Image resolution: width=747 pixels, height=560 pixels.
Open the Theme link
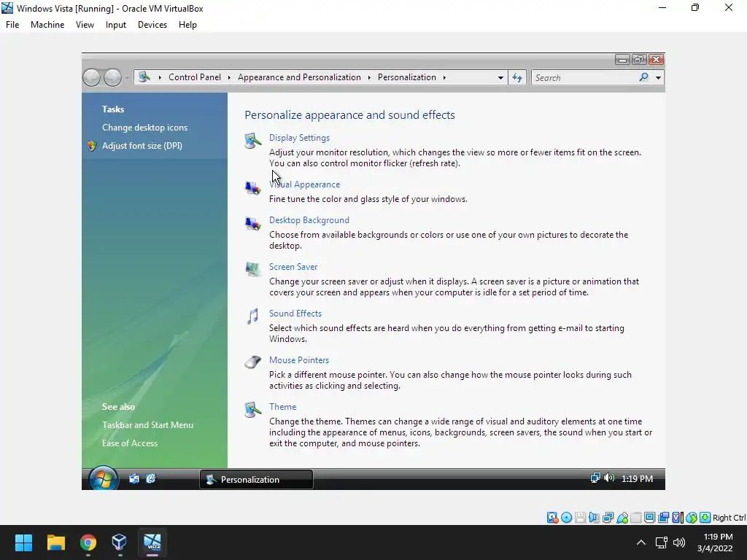pos(282,407)
